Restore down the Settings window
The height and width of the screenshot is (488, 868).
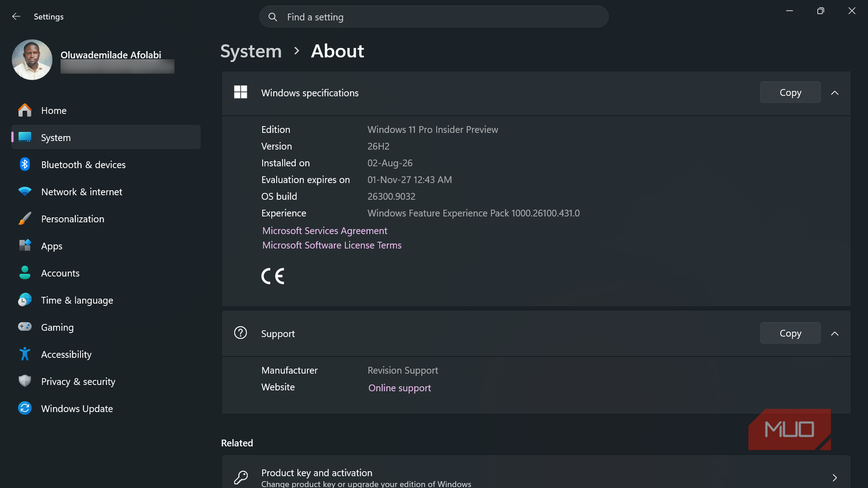pos(821,11)
